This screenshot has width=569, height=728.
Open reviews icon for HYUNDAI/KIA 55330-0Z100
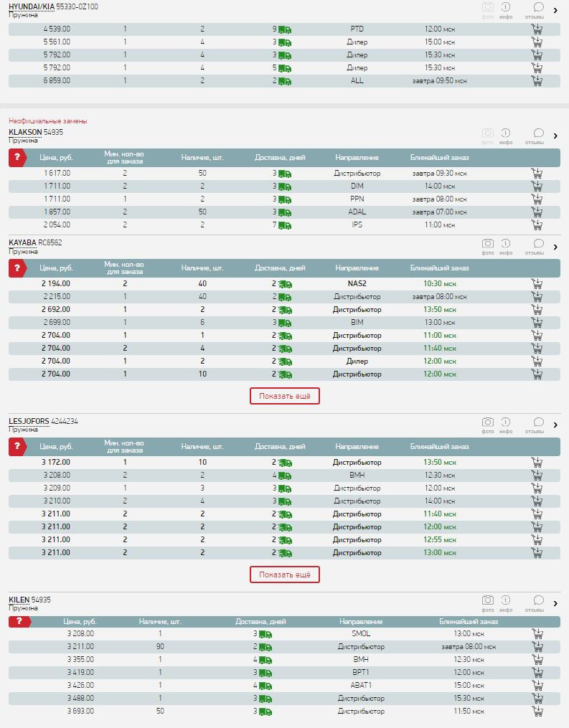coord(535,10)
